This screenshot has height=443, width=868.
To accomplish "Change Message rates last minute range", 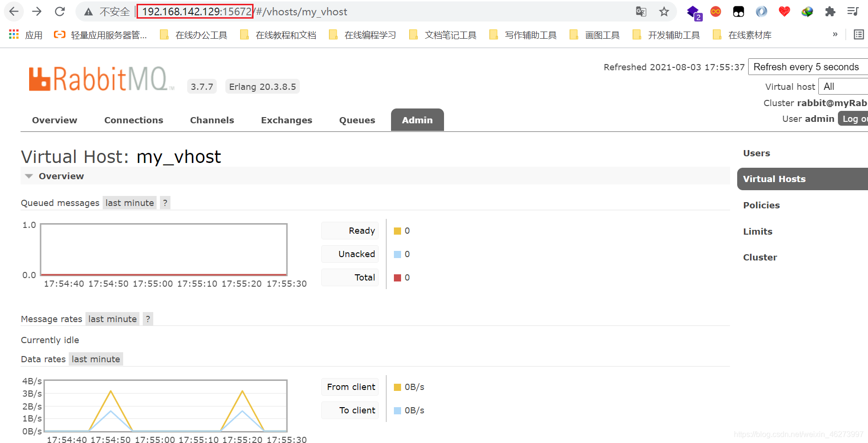I will [112, 319].
